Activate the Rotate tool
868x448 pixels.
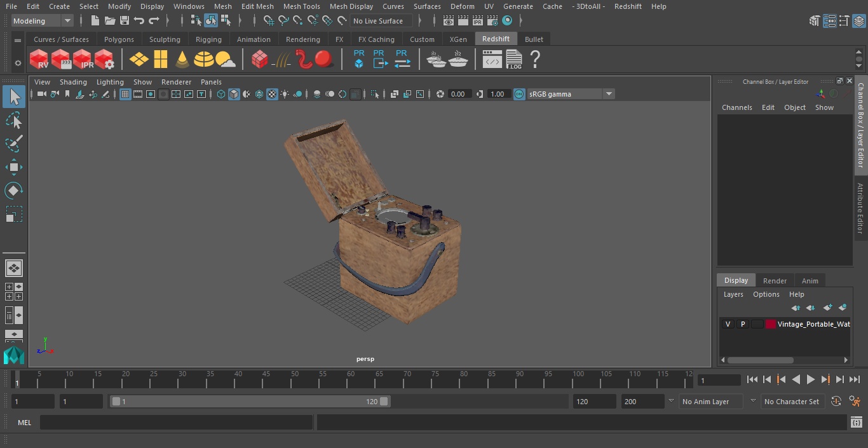point(13,190)
